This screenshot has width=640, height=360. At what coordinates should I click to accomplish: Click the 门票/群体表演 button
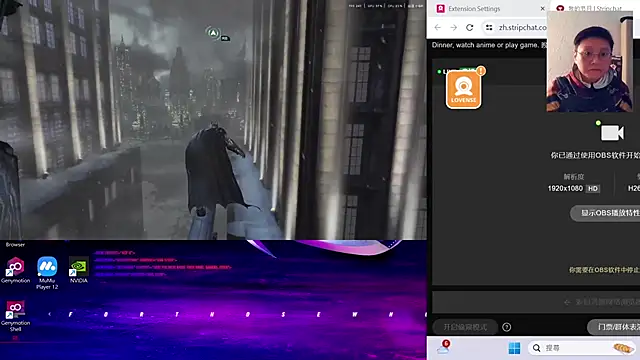pos(614,327)
